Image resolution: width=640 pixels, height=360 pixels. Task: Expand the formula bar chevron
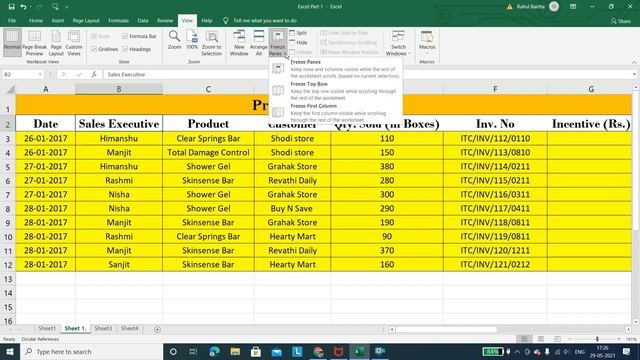click(x=634, y=74)
